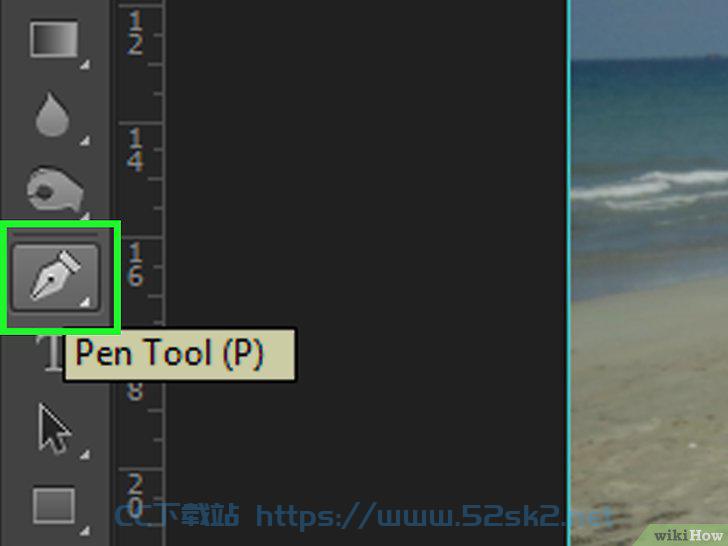Click the white ocean waves in photo
This screenshot has height=546, width=728.
point(650,188)
